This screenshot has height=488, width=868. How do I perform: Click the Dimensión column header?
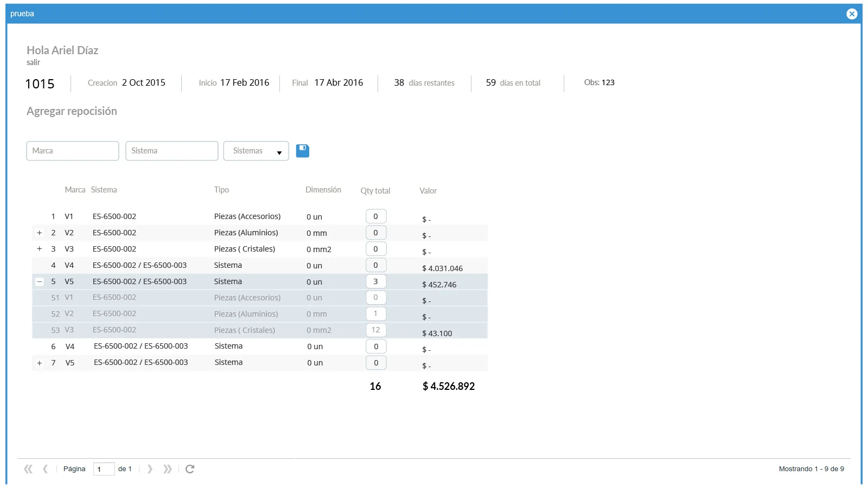(323, 190)
